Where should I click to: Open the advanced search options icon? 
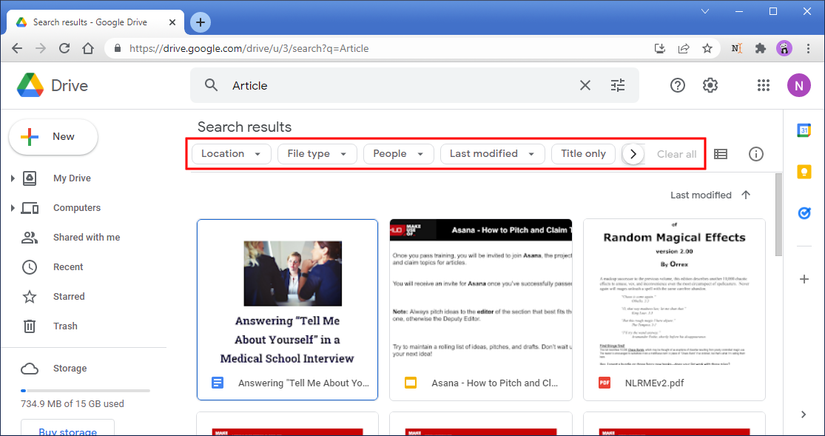(x=618, y=85)
